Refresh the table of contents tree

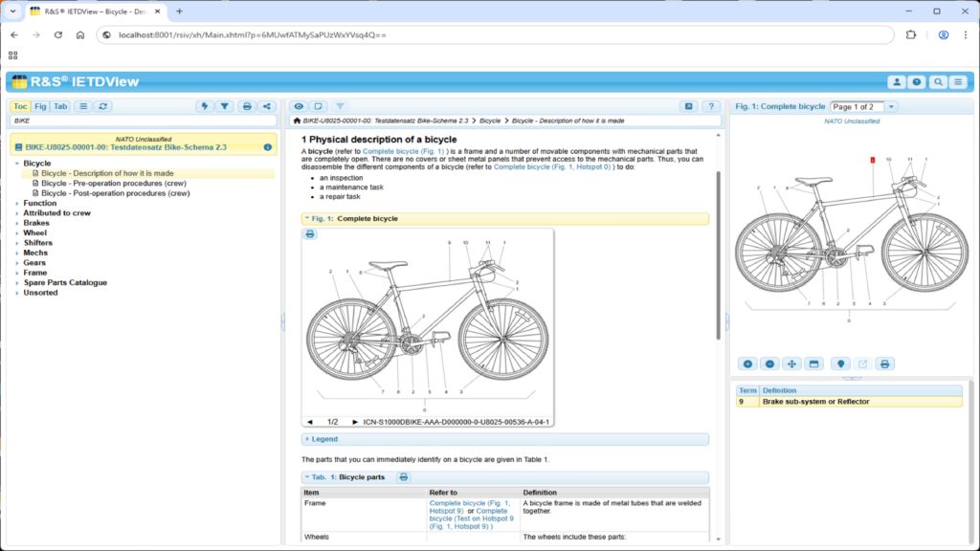(103, 106)
